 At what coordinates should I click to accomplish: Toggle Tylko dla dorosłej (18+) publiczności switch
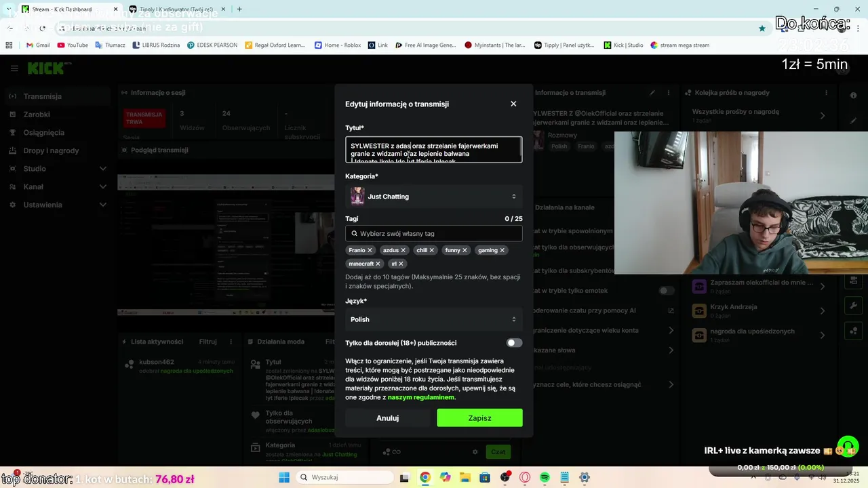(x=514, y=343)
